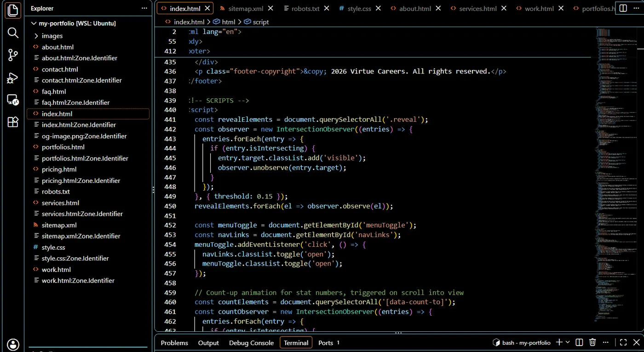This screenshot has width=644, height=352.
Task: Close the index.html editor tab
Action: click(x=208, y=8)
